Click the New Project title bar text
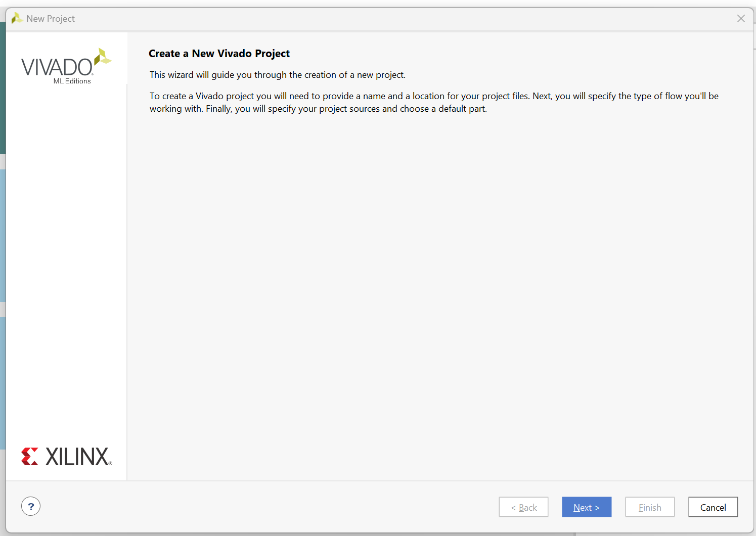Viewport: 756px width, 536px height. click(51, 18)
